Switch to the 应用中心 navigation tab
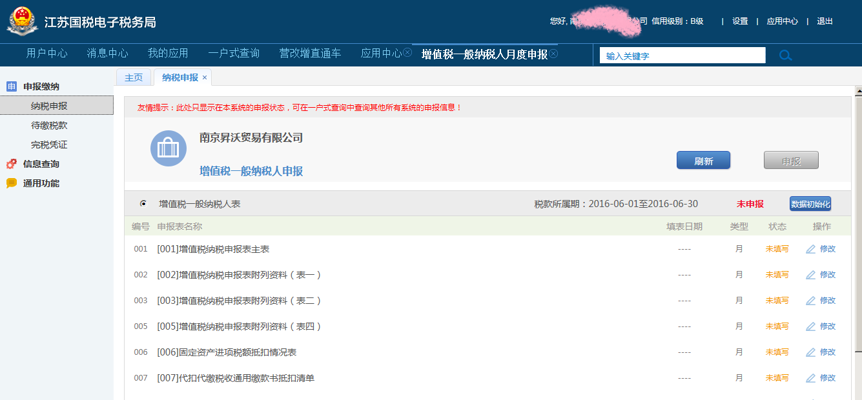Viewport: 862px width, 400px height. [x=381, y=53]
